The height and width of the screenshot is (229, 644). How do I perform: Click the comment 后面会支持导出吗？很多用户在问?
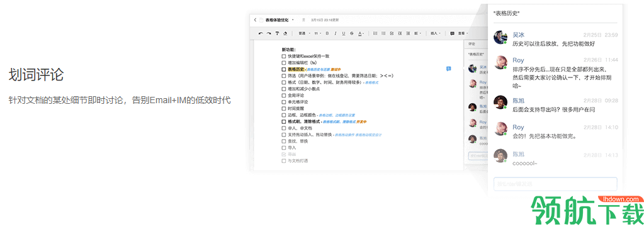[x=554, y=109]
